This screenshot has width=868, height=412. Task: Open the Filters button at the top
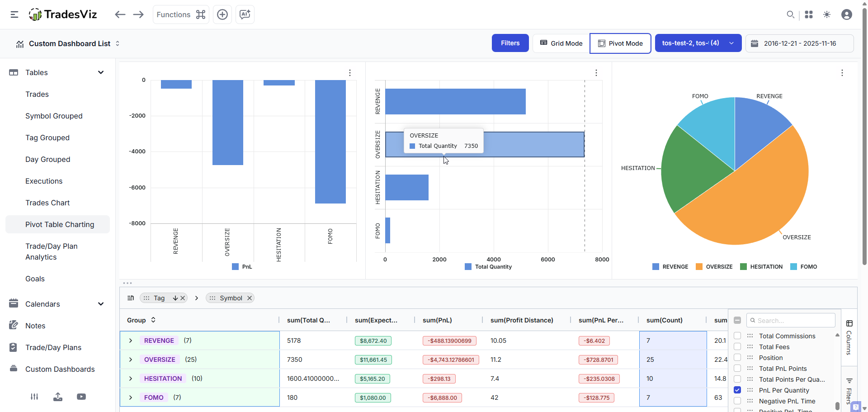tap(510, 43)
